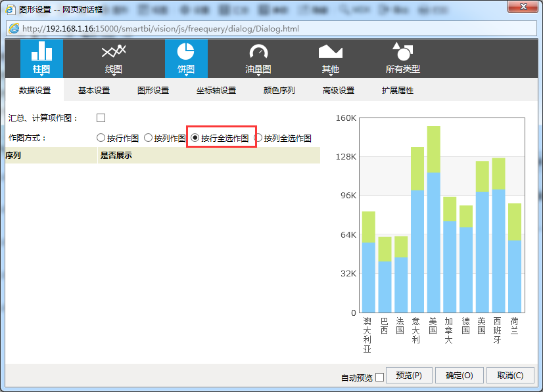Screen dimensions: 543x392
Task: Click the 96K y-axis label
Action: click(x=348, y=196)
